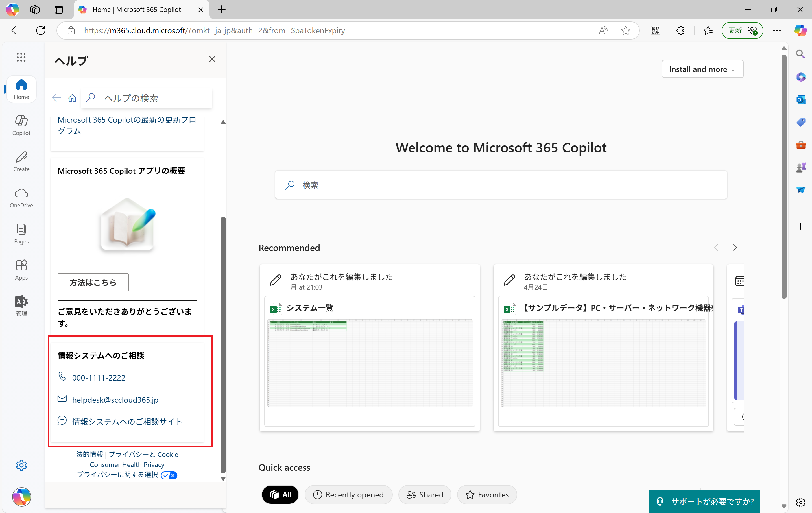Screen dimensions: 812x513
Task: Click the 方法はこちら button
Action: coord(93,282)
